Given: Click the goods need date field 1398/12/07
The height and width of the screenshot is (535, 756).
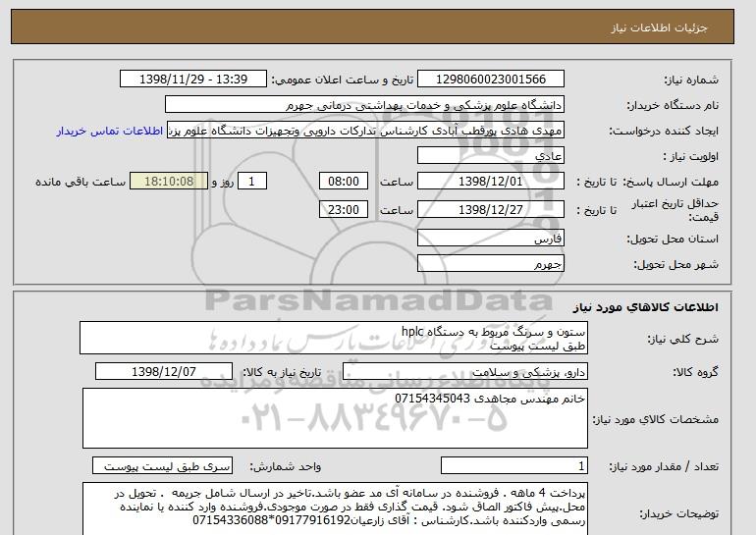Looking at the screenshot, I should click(164, 372).
